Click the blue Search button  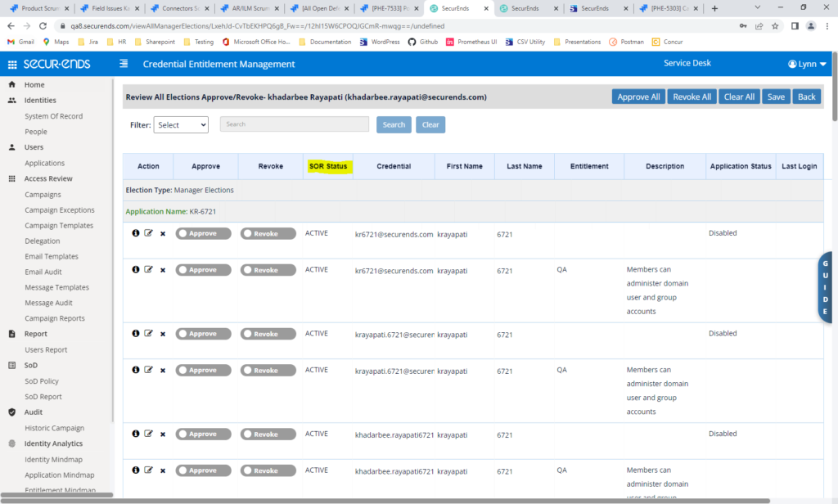(394, 124)
